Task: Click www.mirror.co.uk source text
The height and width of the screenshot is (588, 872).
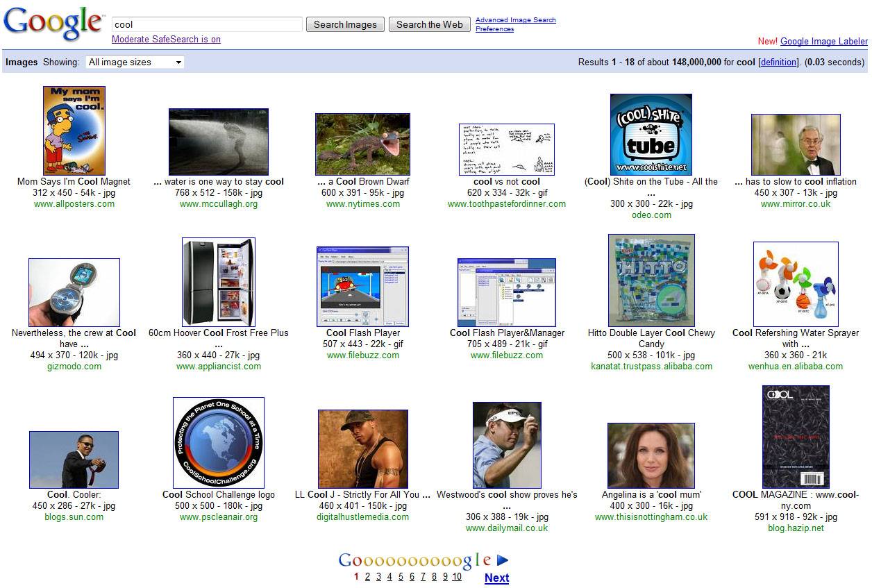Action: pyautogui.click(x=796, y=204)
